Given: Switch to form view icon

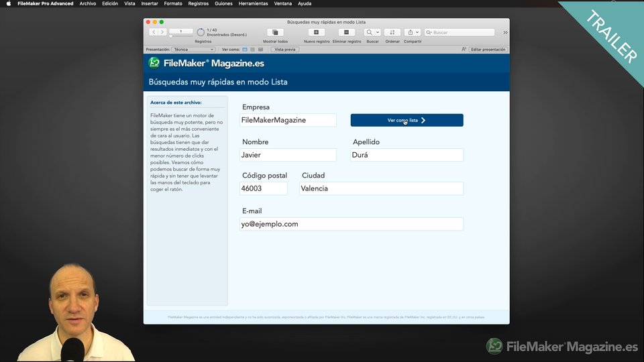Looking at the screenshot, I should (x=245, y=49).
